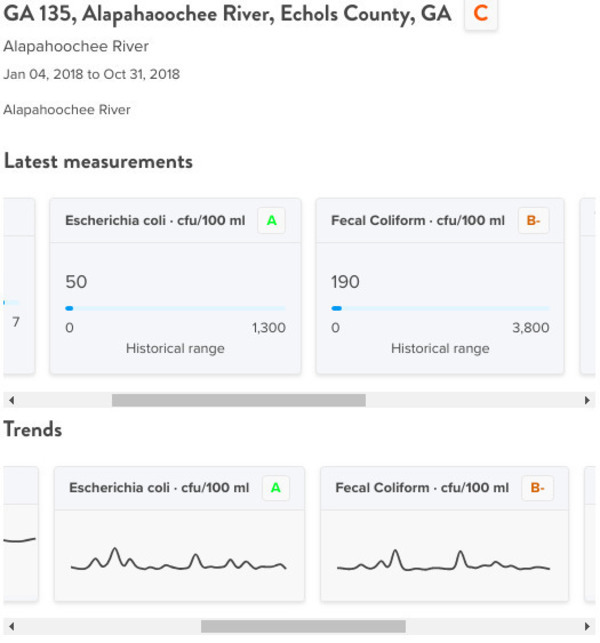Open the Escherichia coli trend sparkline chart
The height and width of the screenshot is (643, 600).
pyautogui.click(x=178, y=559)
